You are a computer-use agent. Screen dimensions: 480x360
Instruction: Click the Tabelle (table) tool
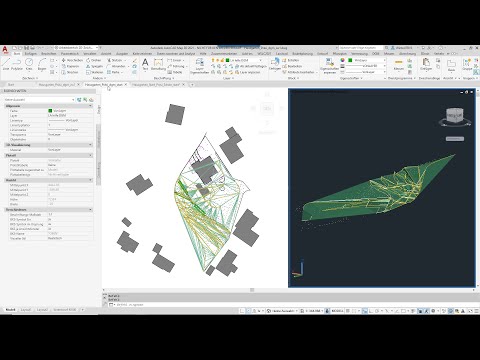175,72
